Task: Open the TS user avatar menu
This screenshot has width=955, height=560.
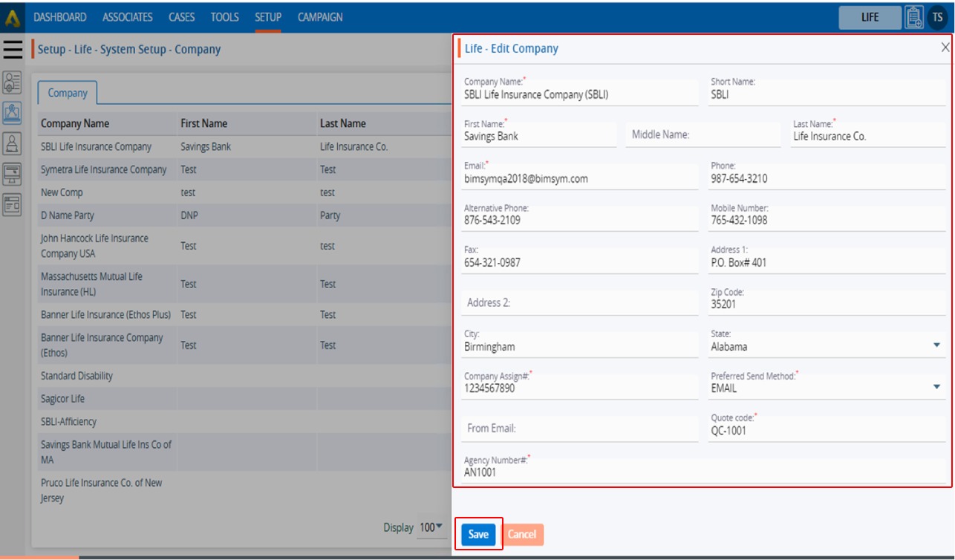Action: point(937,17)
